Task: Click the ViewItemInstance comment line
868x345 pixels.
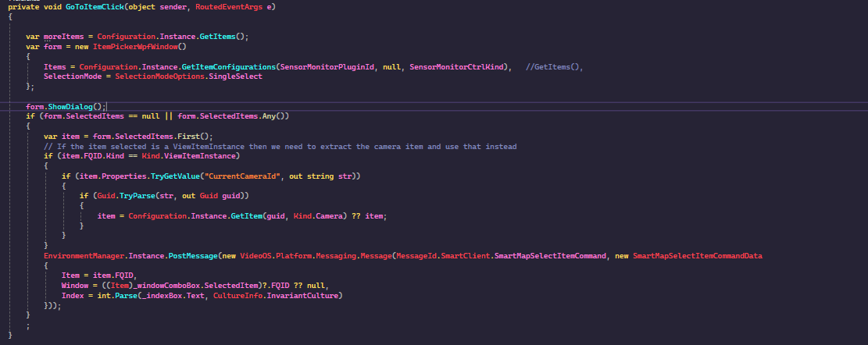Action: tap(280, 146)
